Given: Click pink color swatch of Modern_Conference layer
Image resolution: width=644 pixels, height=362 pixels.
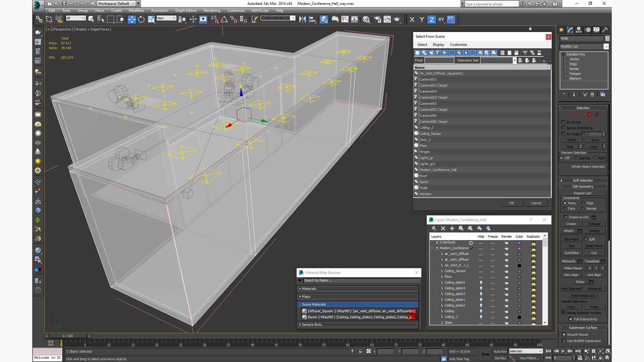Looking at the screenshot, I should pyautogui.click(x=519, y=248).
